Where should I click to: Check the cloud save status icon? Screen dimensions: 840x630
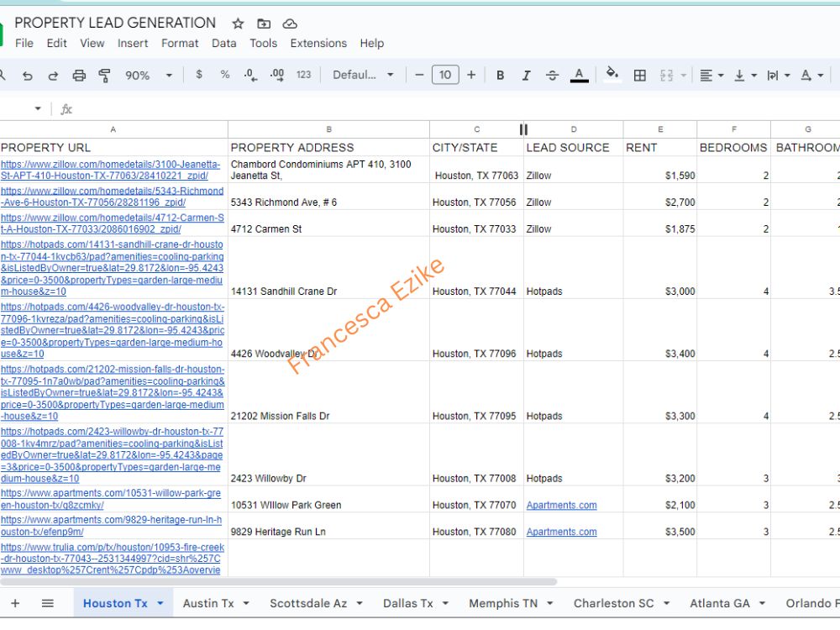(290, 24)
